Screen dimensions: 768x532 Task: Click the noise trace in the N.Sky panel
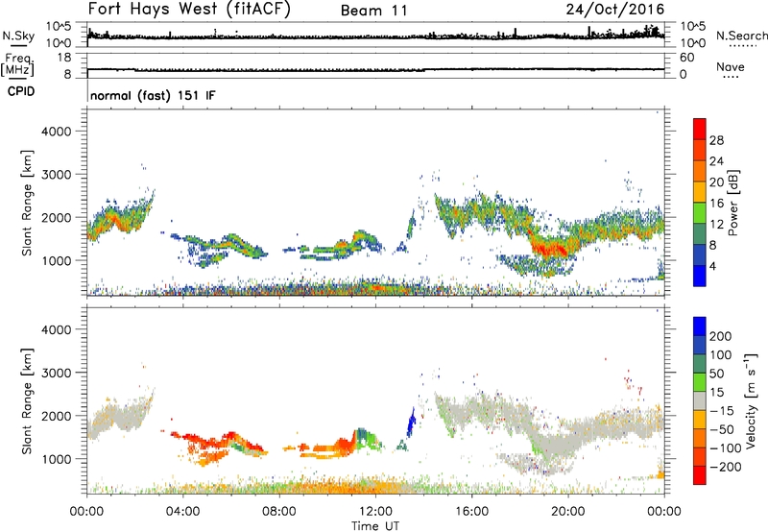(x=375, y=36)
